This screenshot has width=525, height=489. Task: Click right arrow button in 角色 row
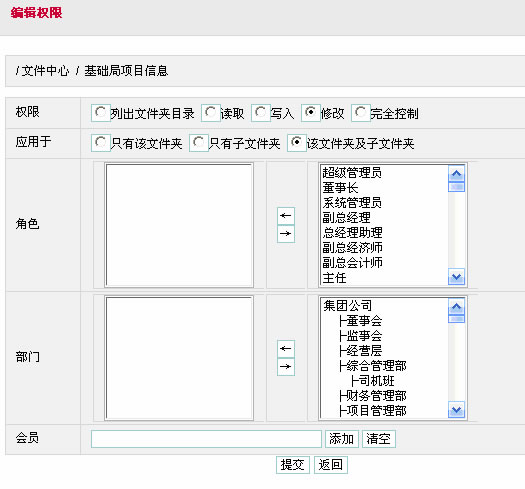click(286, 233)
